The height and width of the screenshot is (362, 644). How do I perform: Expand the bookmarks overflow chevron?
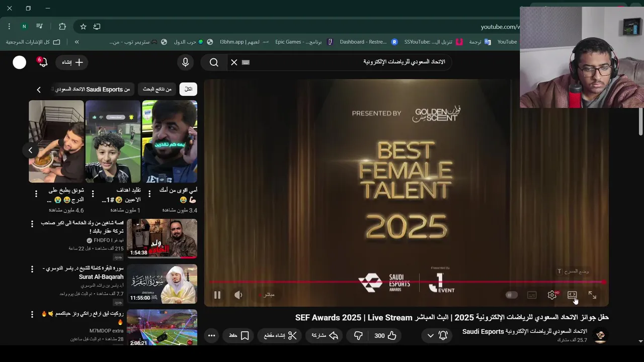[x=76, y=42]
